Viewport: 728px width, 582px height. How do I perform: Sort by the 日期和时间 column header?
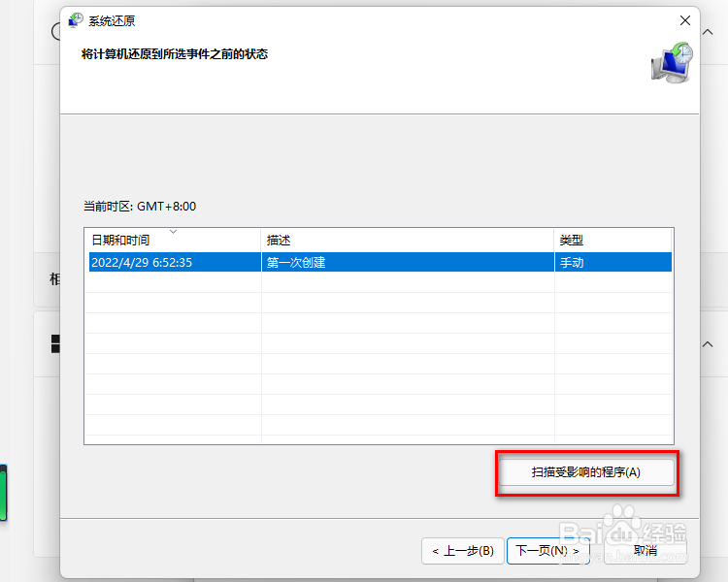coord(172,240)
